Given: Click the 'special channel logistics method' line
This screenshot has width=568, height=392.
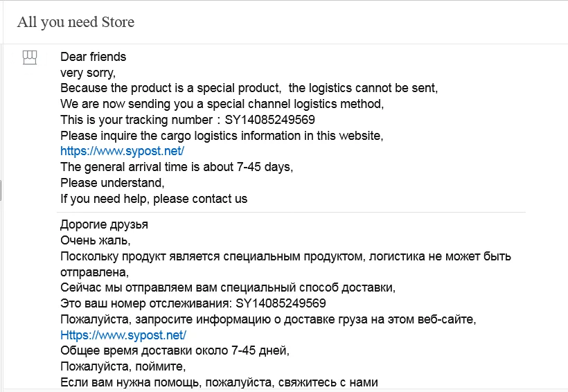Looking at the screenshot, I should 222,104.
